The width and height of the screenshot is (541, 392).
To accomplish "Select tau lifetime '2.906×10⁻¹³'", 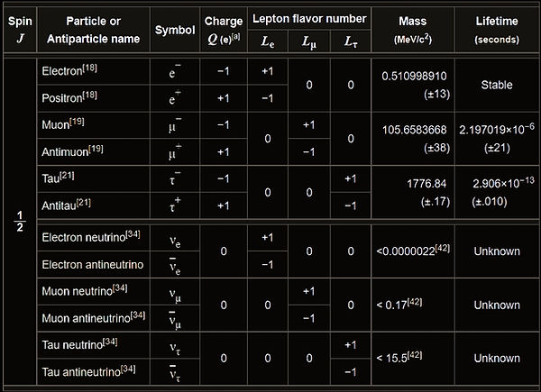I will [x=503, y=183].
